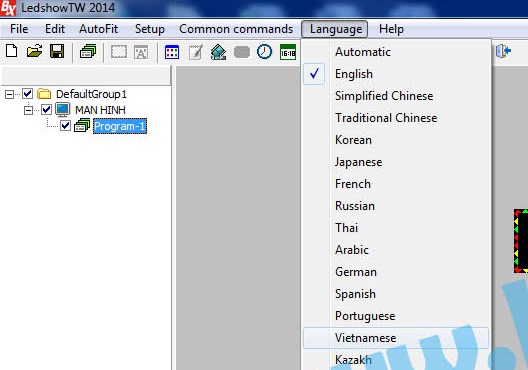Image resolution: width=528 pixels, height=370 pixels.
Task: Uncheck the DefaultGroup1 checkbox
Action: click(28, 94)
